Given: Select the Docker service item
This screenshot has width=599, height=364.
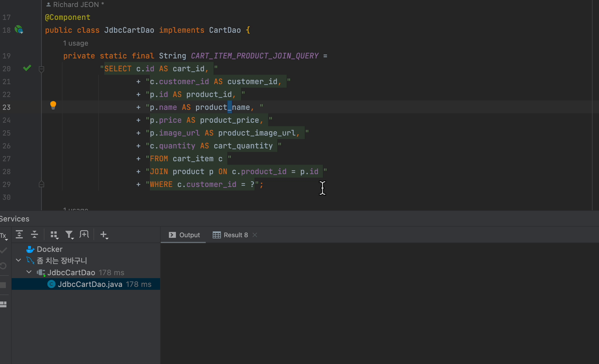Looking at the screenshot, I should (49, 249).
